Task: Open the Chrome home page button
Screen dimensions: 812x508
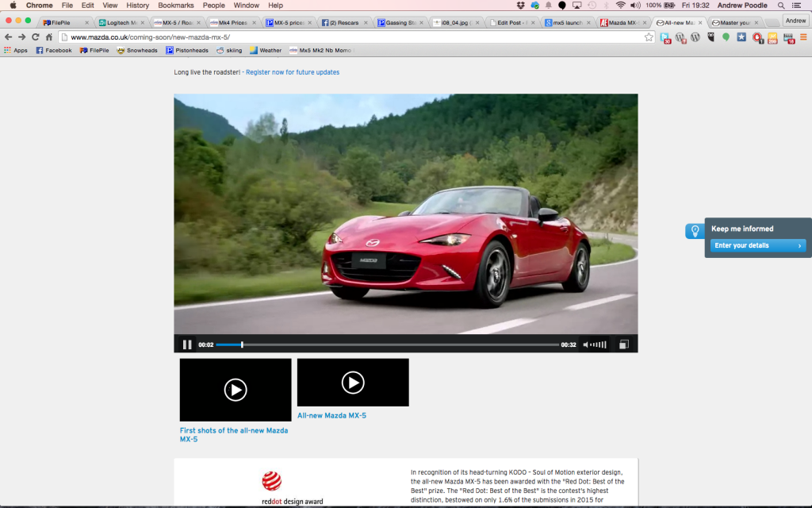Action: point(48,37)
